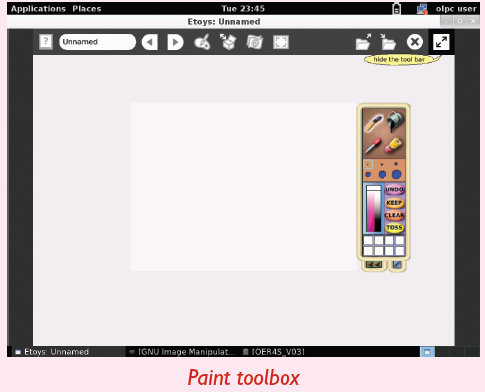Click the Tue 23:45 clock
This screenshot has height=392, width=485.
point(243,9)
